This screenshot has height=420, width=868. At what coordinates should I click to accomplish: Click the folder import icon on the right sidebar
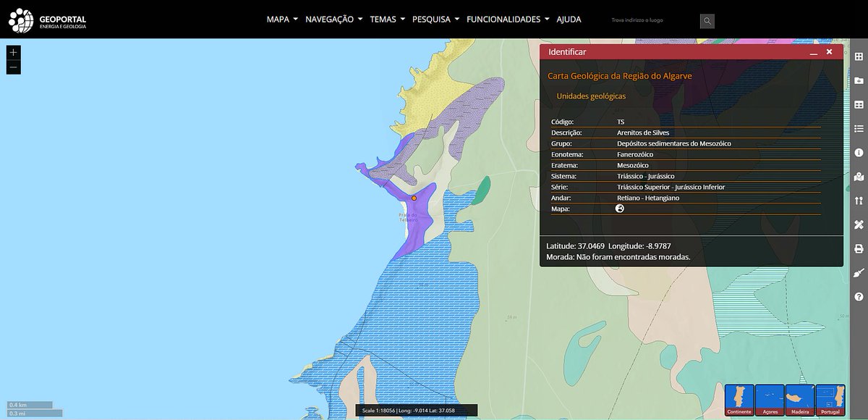(x=857, y=80)
